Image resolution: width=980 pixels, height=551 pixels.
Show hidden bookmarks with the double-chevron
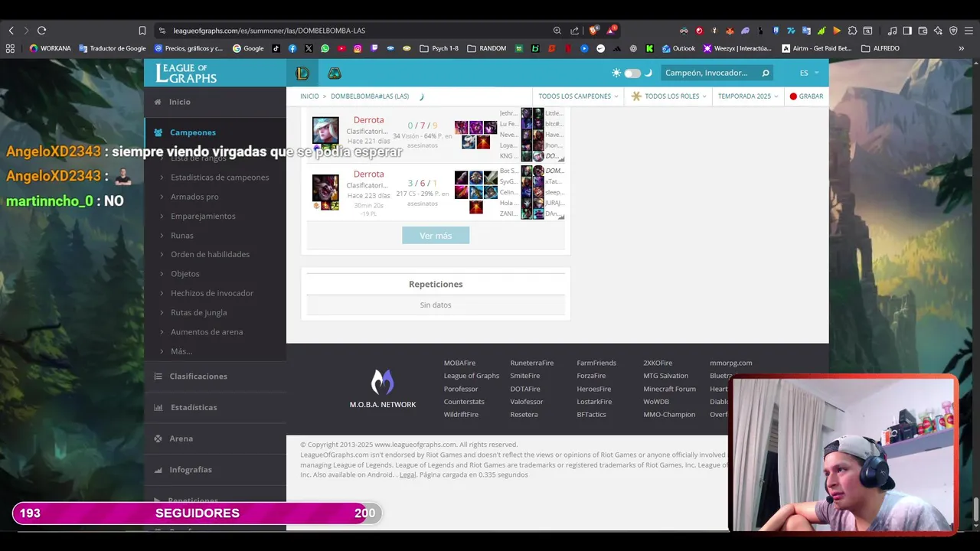(x=961, y=48)
